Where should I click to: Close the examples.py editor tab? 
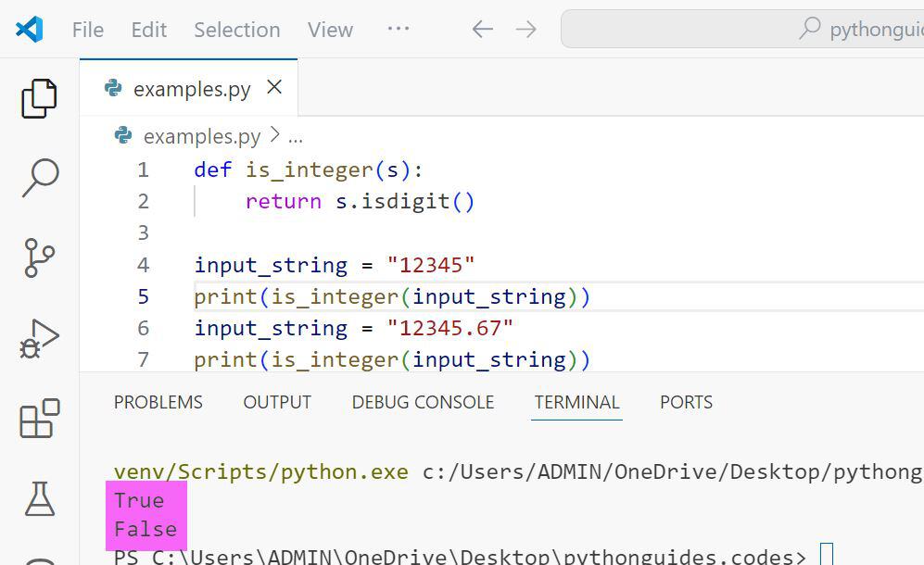tap(273, 88)
